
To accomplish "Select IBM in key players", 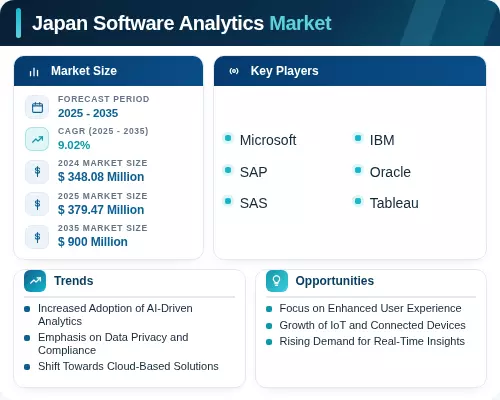I will (382, 140).
